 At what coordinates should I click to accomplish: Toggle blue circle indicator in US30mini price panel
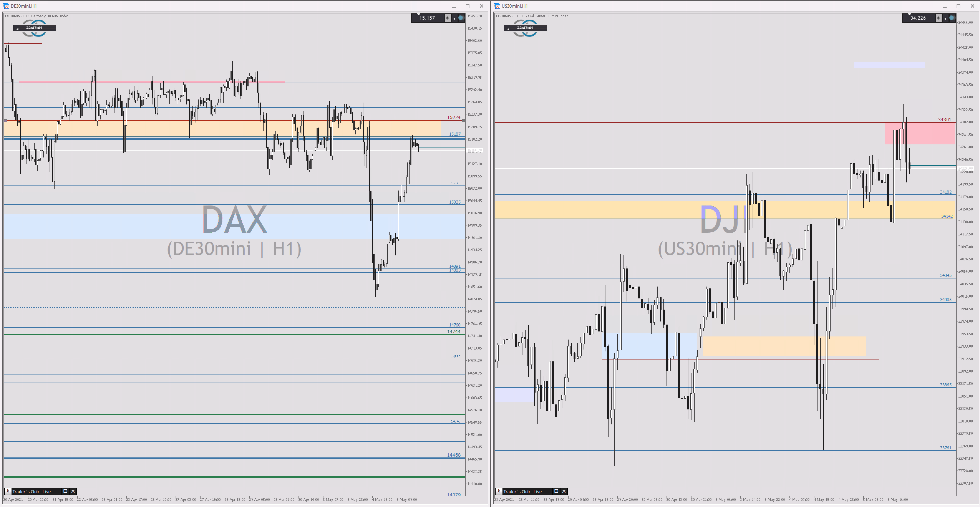click(952, 18)
